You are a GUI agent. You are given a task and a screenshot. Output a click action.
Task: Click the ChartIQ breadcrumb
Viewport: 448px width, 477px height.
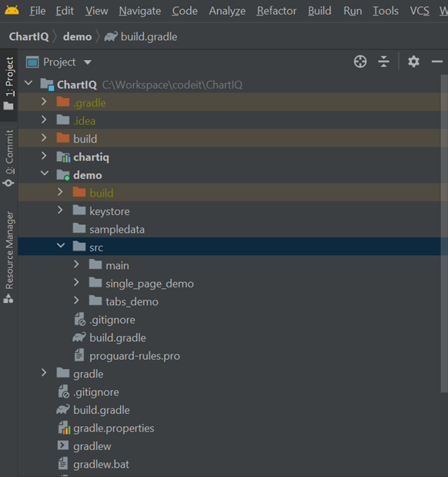28,37
